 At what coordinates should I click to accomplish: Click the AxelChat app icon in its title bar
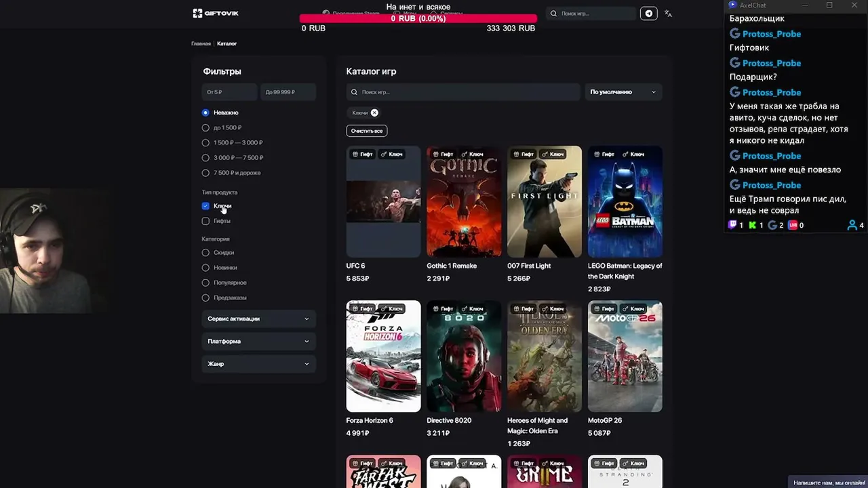pyautogui.click(x=732, y=5)
